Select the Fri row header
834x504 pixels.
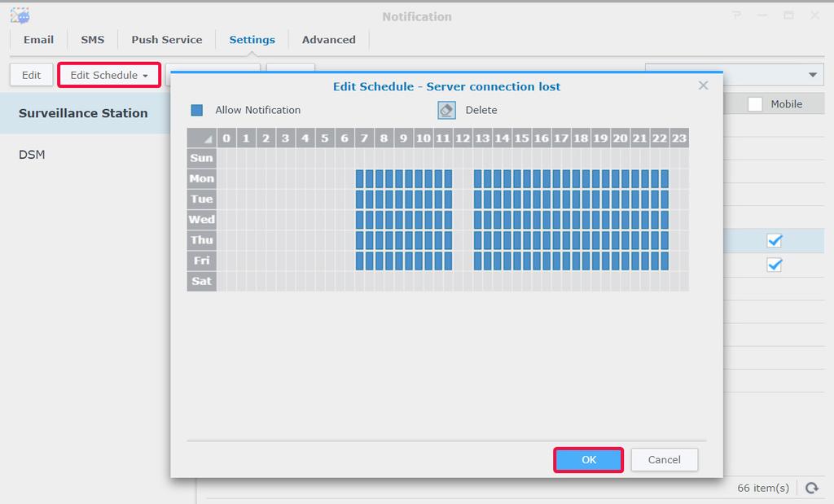(202, 261)
